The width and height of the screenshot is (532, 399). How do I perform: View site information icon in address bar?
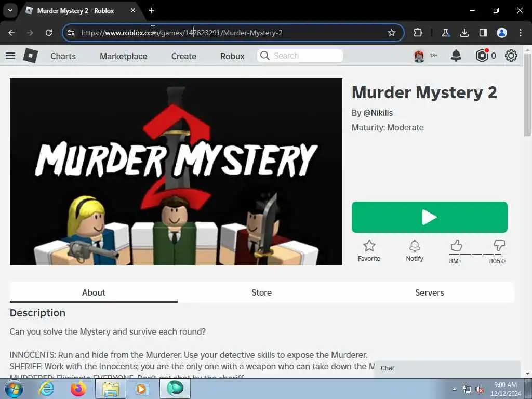[71, 33]
